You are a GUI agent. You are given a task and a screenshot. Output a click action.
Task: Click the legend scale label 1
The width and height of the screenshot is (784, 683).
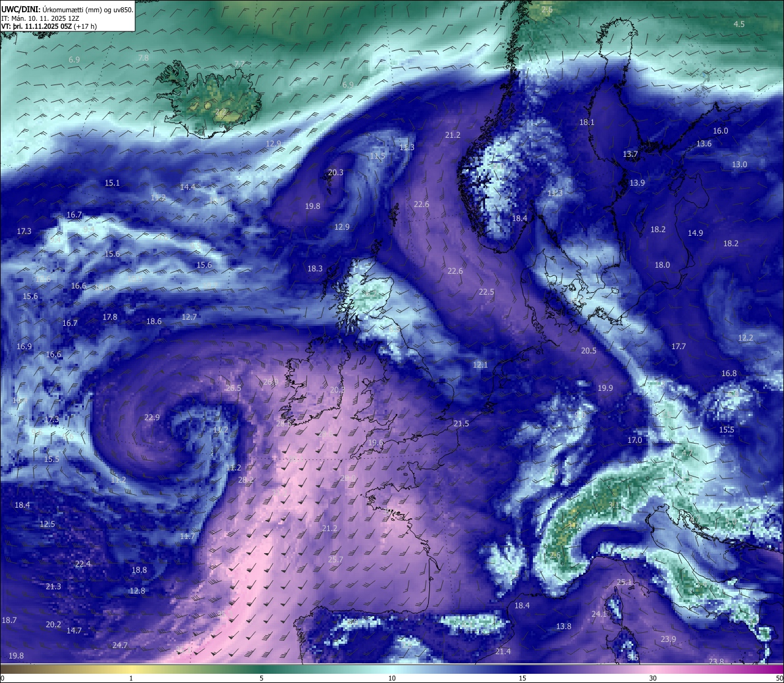(131, 677)
